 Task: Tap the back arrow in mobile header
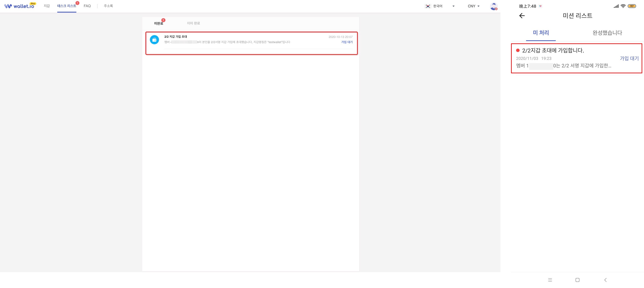[522, 16]
